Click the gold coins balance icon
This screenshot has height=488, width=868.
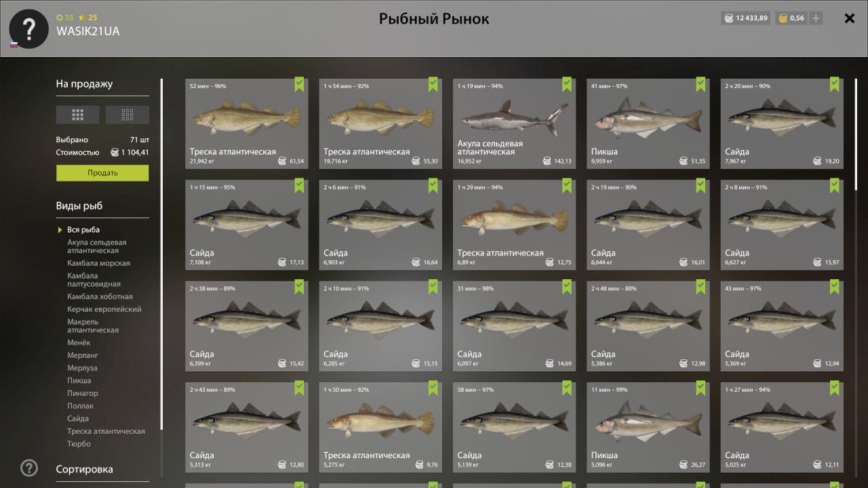point(783,18)
